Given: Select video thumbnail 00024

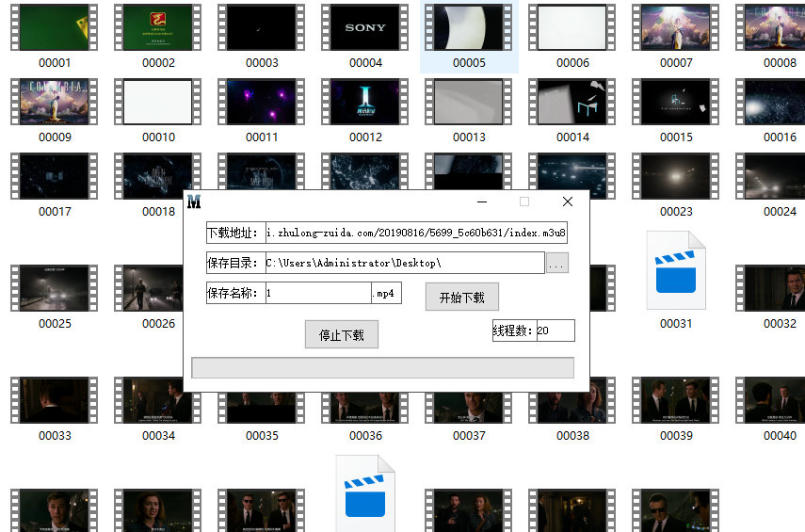Looking at the screenshot, I should coord(770,176).
